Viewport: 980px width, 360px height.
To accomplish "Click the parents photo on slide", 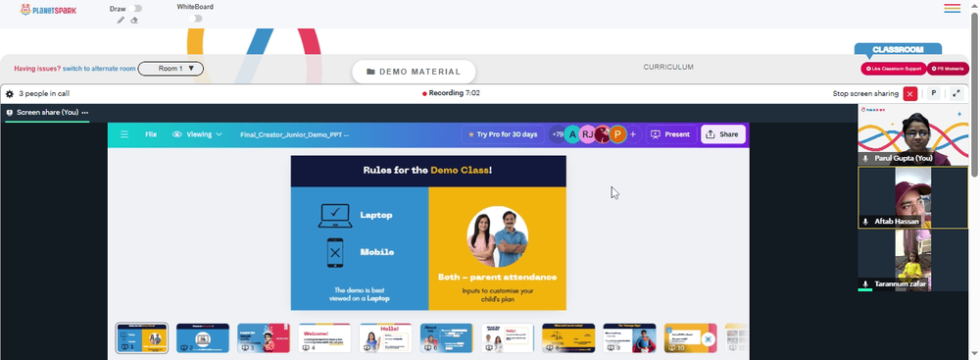I will (498, 236).
